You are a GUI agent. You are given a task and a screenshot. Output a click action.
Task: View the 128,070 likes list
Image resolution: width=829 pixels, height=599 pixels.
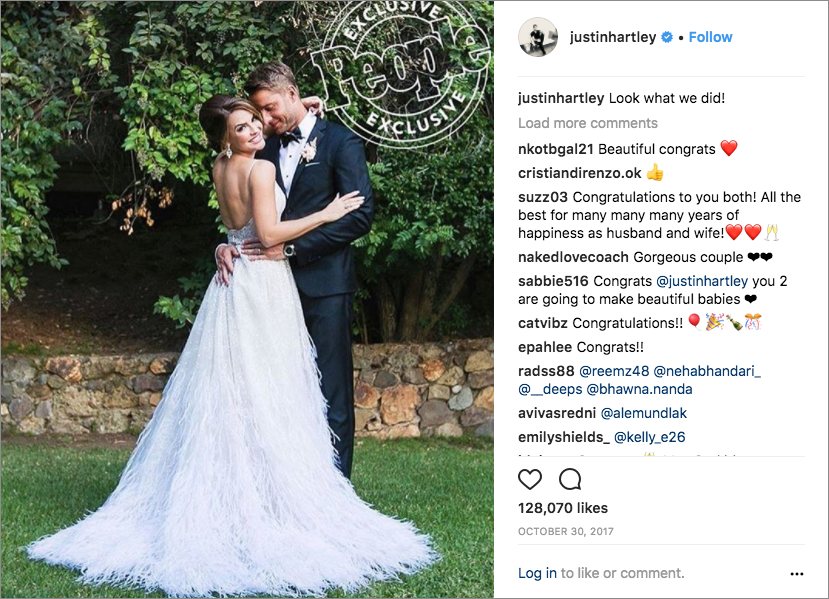click(x=563, y=508)
